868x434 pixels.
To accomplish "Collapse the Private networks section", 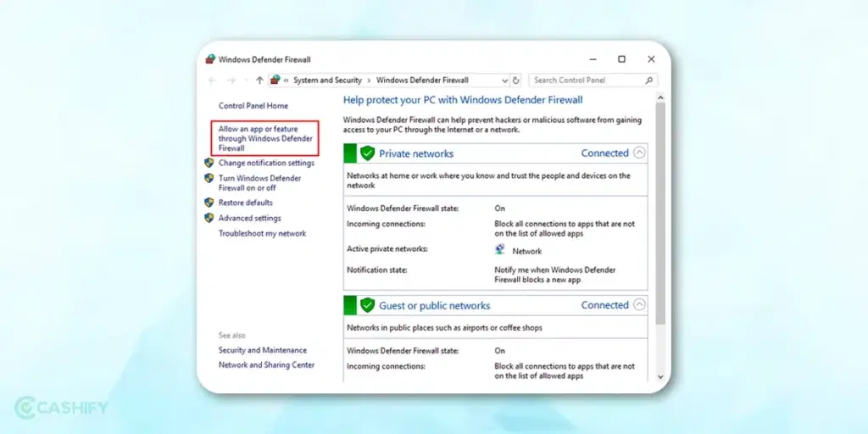I will pyautogui.click(x=639, y=153).
